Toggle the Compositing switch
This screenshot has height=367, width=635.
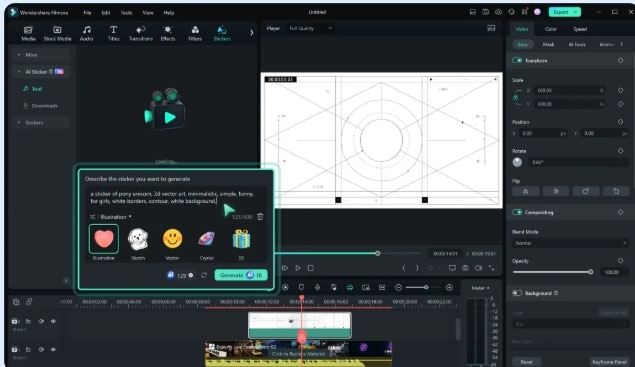[517, 212]
